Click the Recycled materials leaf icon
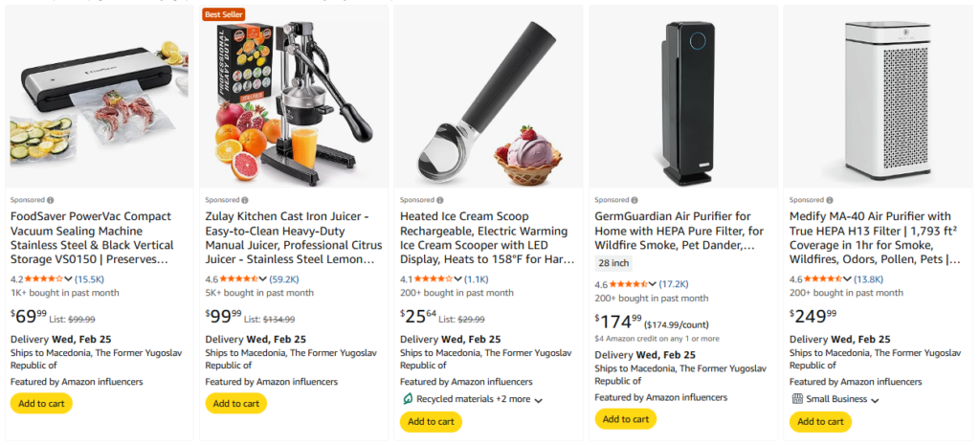Image resolution: width=980 pixels, height=445 pixels. pyautogui.click(x=407, y=399)
